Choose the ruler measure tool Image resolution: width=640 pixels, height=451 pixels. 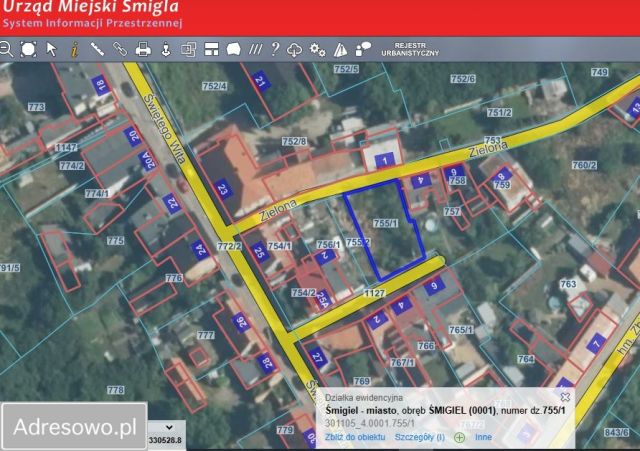[97, 49]
